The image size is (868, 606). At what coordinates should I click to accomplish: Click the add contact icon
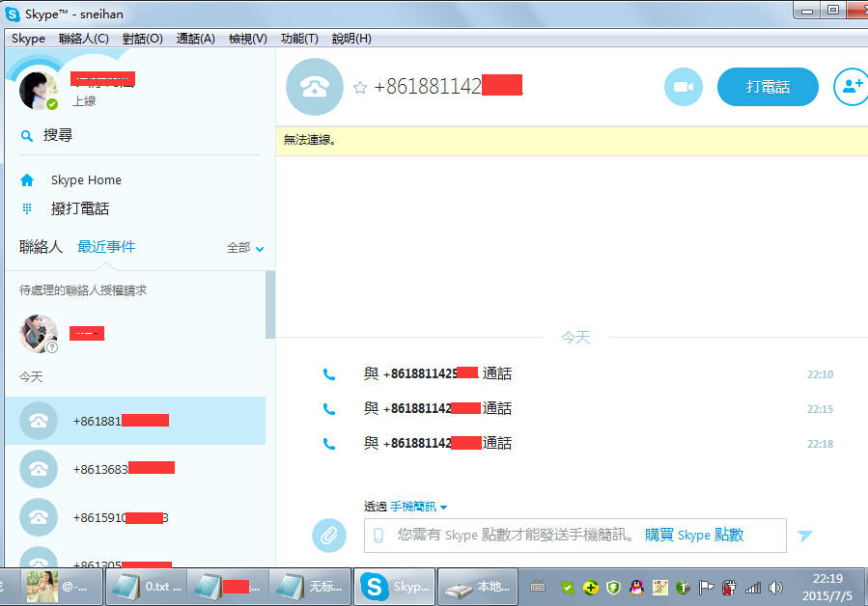coord(852,87)
